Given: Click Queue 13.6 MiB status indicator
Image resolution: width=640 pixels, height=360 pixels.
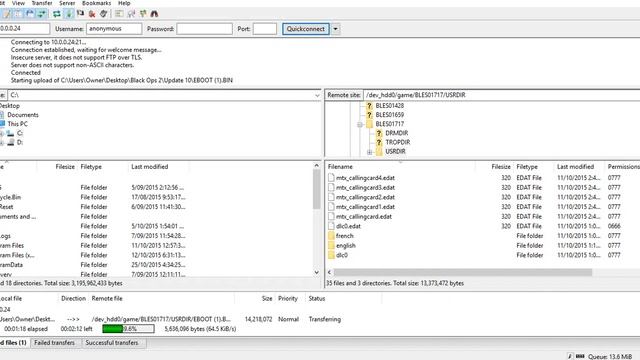Looking at the screenshot, I should (609, 356).
